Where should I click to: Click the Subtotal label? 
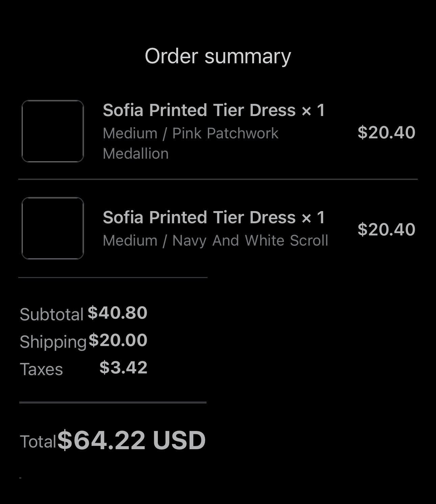[x=51, y=315]
